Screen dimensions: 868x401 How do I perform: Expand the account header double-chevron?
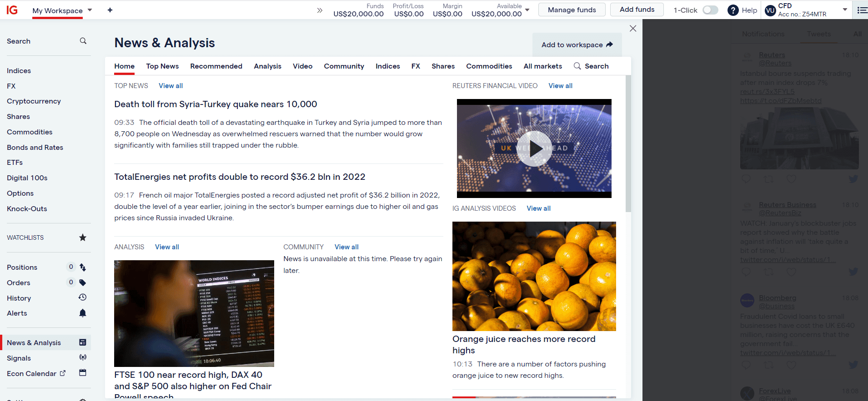pos(320,10)
